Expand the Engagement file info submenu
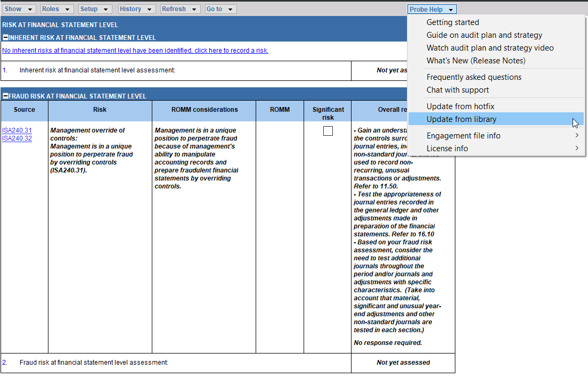The image size is (588, 378). point(496,136)
